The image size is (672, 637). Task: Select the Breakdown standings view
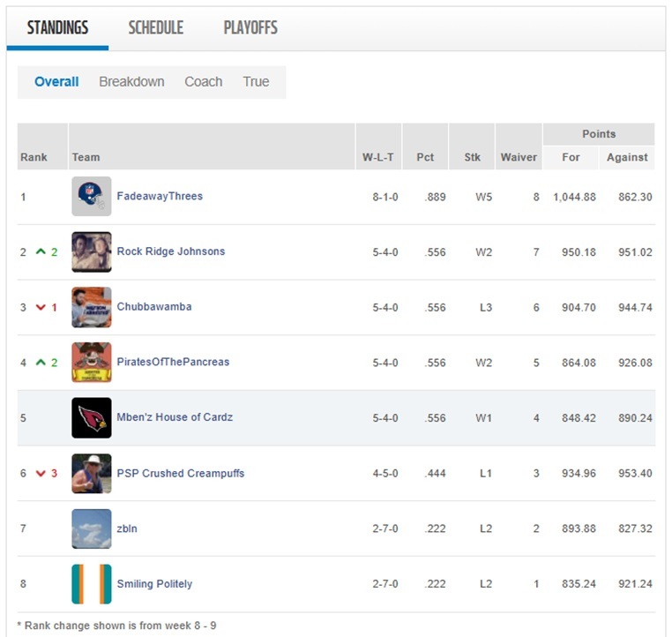click(x=131, y=81)
